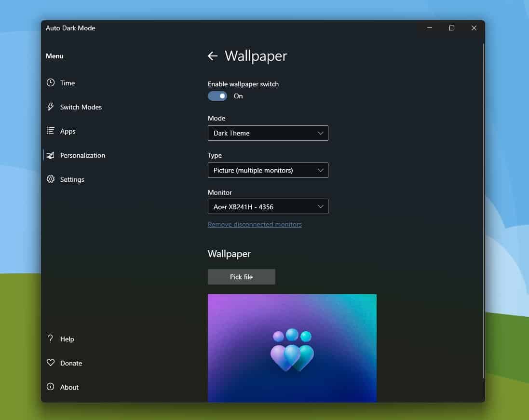This screenshot has width=529, height=420.
Task: Click the clock icon beside Time
Action: click(x=51, y=83)
